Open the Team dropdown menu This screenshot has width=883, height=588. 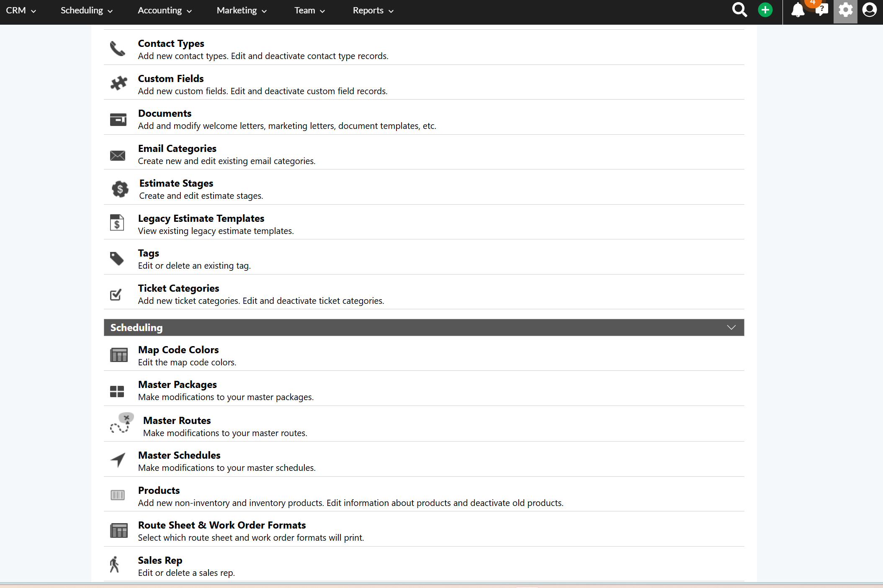click(x=309, y=10)
